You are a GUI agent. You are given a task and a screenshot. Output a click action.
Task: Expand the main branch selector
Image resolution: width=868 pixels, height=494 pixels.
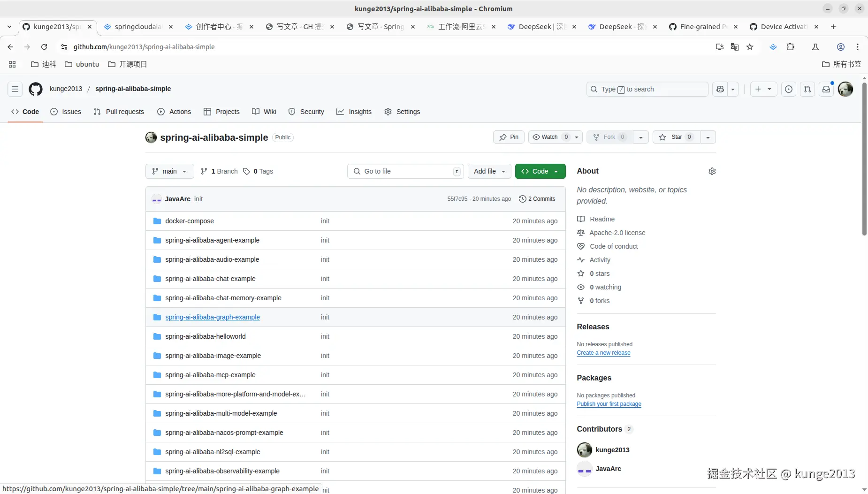pyautogui.click(x=169, y=171)
